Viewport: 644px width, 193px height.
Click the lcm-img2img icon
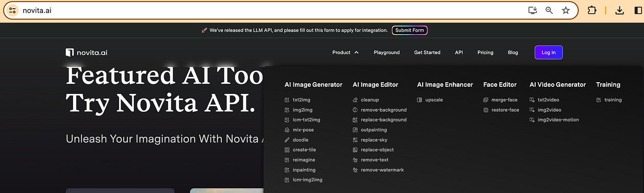[x=287, y=180]
